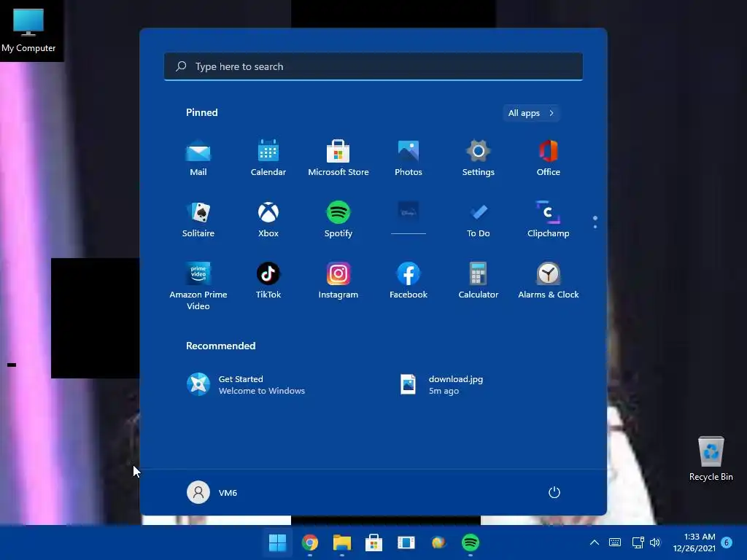Open the colorful globe app on taskbar

coord(438,542)
